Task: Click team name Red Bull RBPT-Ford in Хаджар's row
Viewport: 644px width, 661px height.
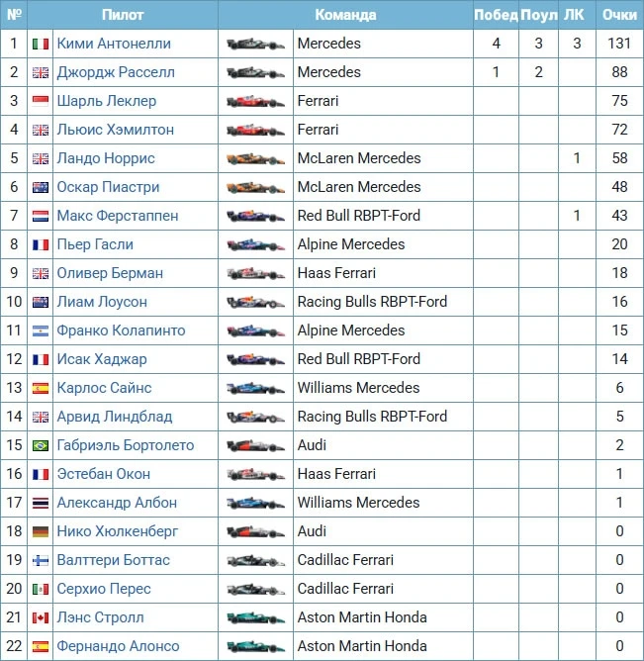Action: (x=359, y=359)
